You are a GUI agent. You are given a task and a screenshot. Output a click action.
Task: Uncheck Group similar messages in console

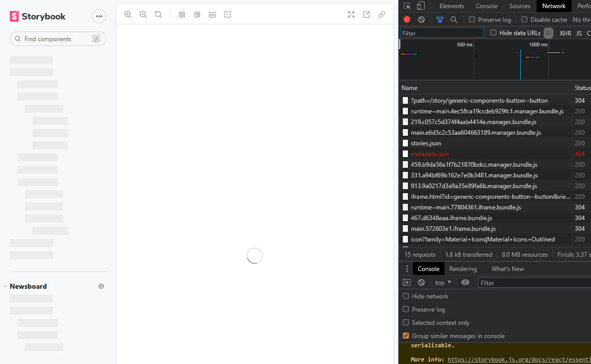[406, 336]
